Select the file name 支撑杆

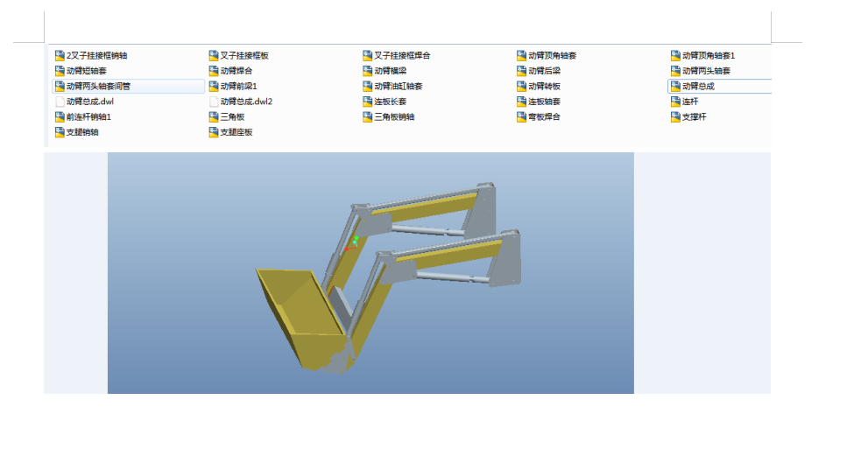tap(695, 116)
